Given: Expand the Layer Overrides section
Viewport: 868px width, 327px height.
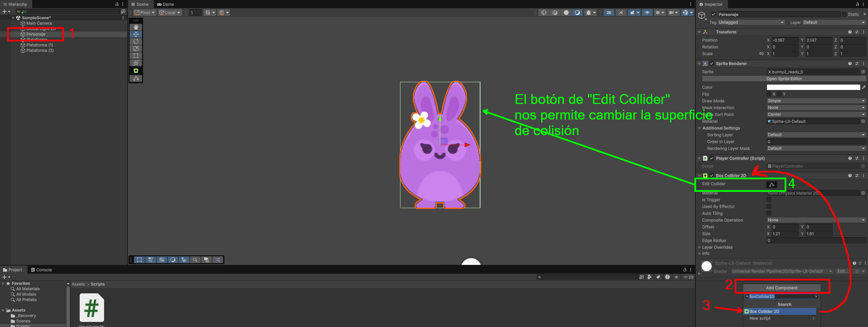Looking at the screenshot, I should point(717,247).
